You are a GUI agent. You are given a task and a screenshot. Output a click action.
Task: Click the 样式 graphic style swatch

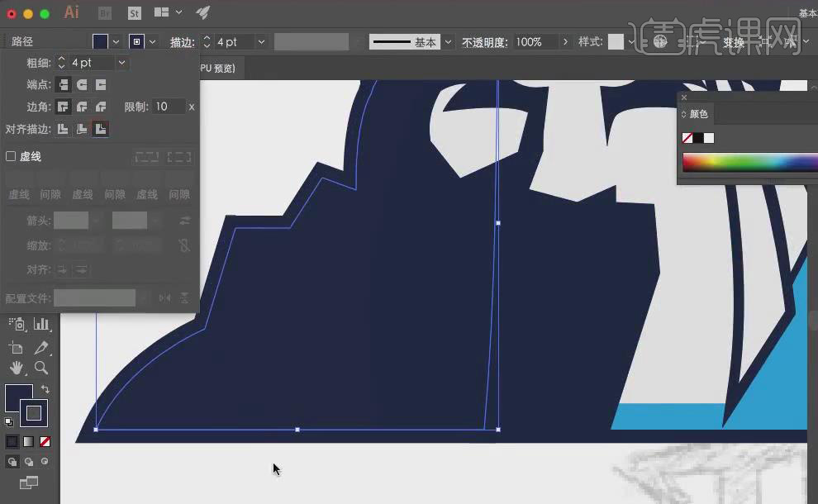pos(616,42)
